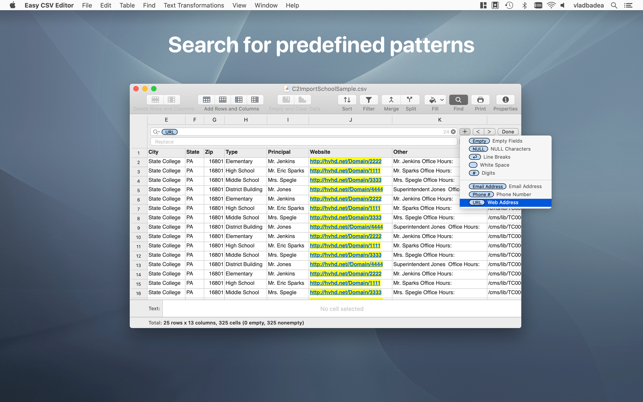
Task: Click the row 13 'Superintendent Jones Office Hours:' cell
Action: (x=440, y=264)
